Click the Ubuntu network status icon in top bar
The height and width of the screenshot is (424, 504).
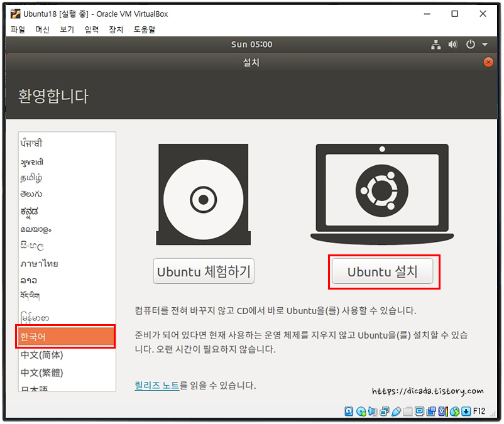[x=436, y=45]
